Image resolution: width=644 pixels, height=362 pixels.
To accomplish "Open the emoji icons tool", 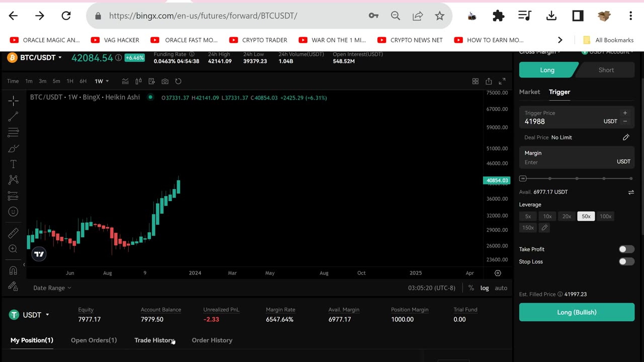I will (14, 212).
